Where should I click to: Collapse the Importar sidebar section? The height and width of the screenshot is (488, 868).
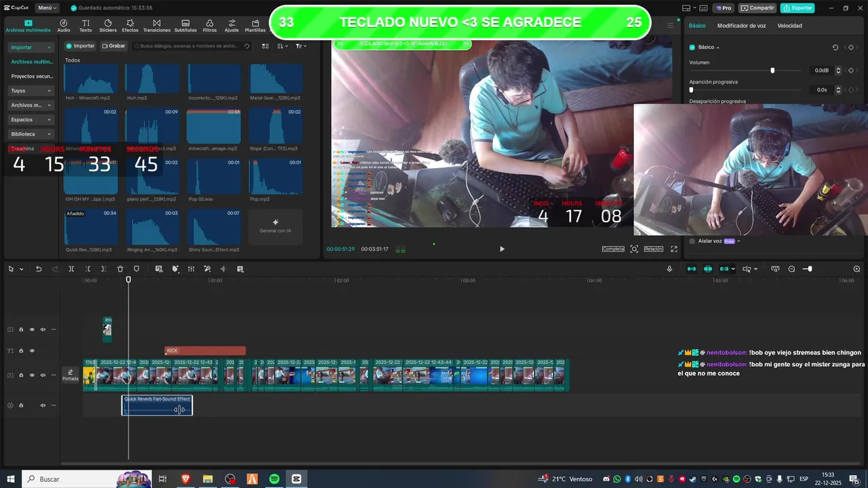tap(49, 47)
